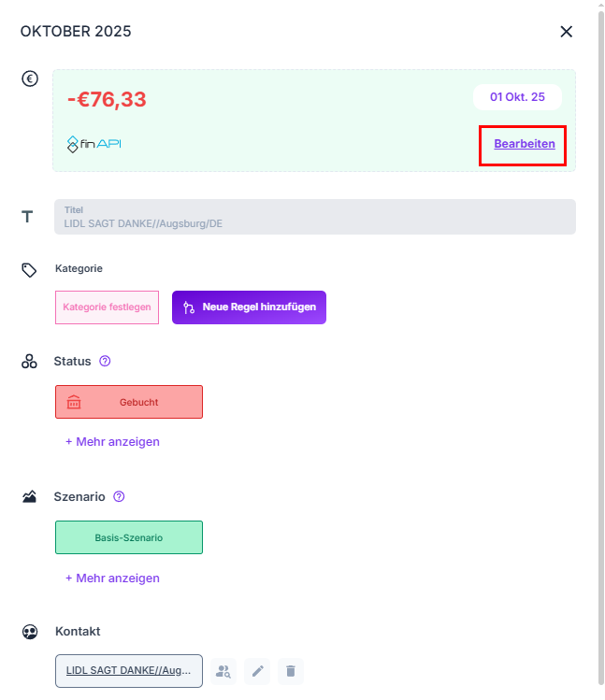Open the 01 Okt. 25 date picker
Image resolution: width=605 pixels, height=700 pixels.
[x=517, y=97]
